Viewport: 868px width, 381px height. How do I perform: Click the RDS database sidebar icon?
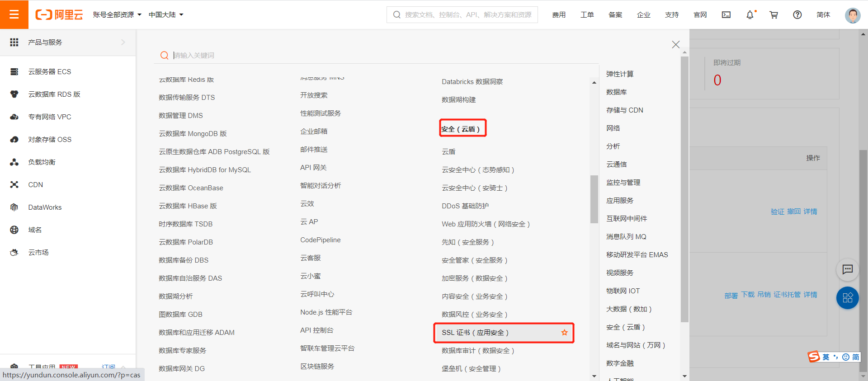[14, 94]
